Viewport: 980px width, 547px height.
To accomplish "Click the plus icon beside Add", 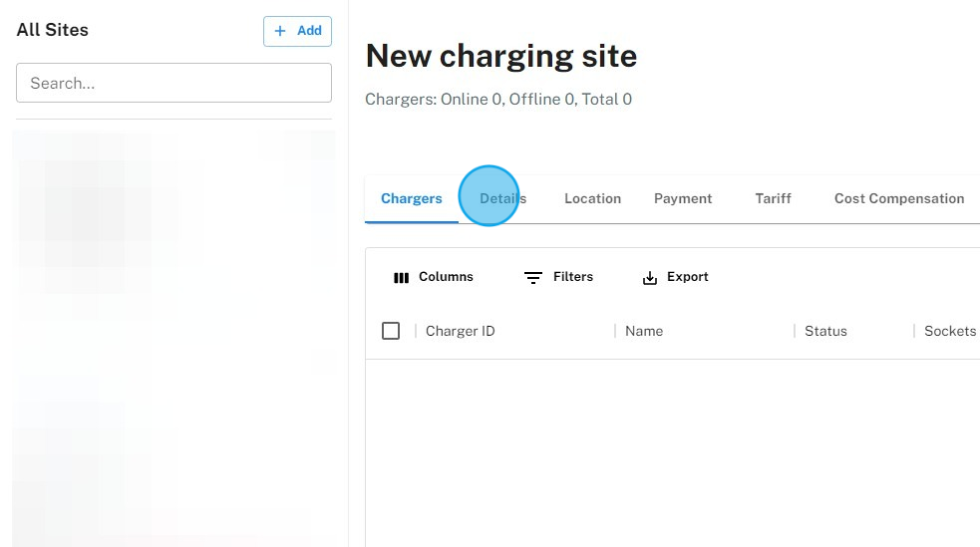I will pyautogui.click(x=280, y=31).
